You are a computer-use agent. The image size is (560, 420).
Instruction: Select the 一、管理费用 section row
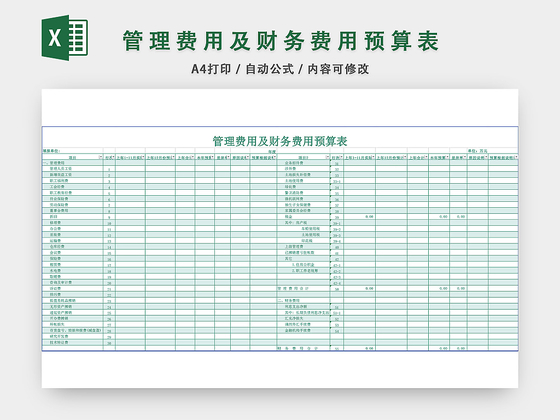54,163
